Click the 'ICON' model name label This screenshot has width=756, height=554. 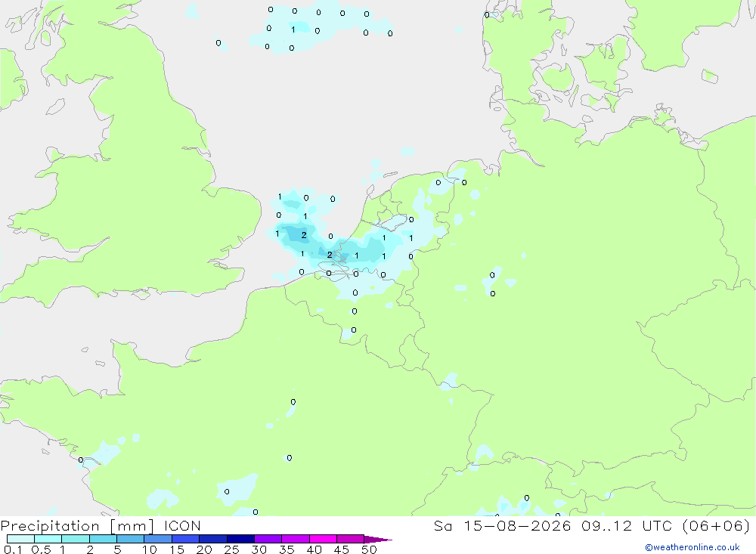(x=182, y=526)
